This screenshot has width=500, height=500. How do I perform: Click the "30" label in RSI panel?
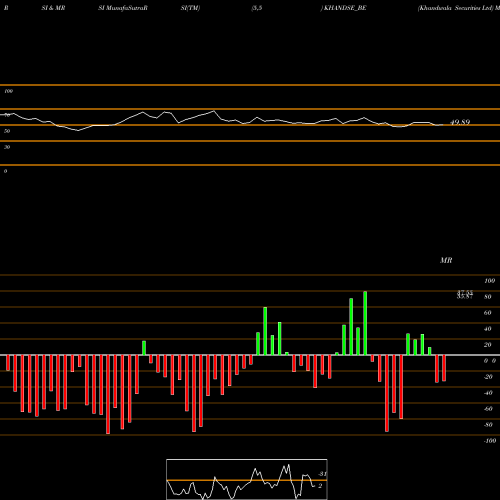pyautogui.click(x=7, y=147)
